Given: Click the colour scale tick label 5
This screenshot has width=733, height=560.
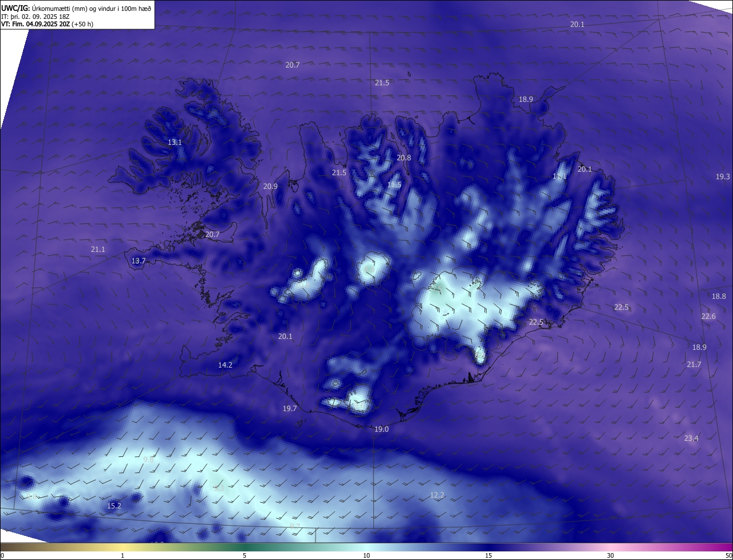Looking at the screenshot, I should [x=245, y=555].
